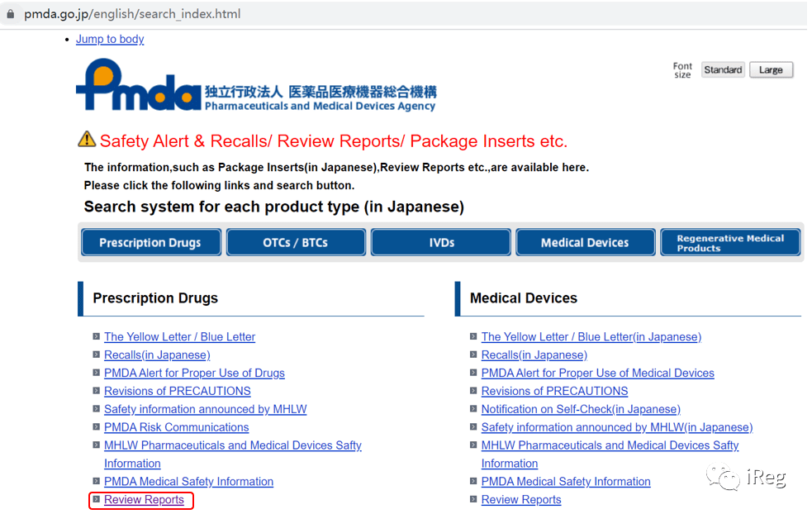Open PMDA Alert for Proper Use of Drugs

tap(194, 373)
